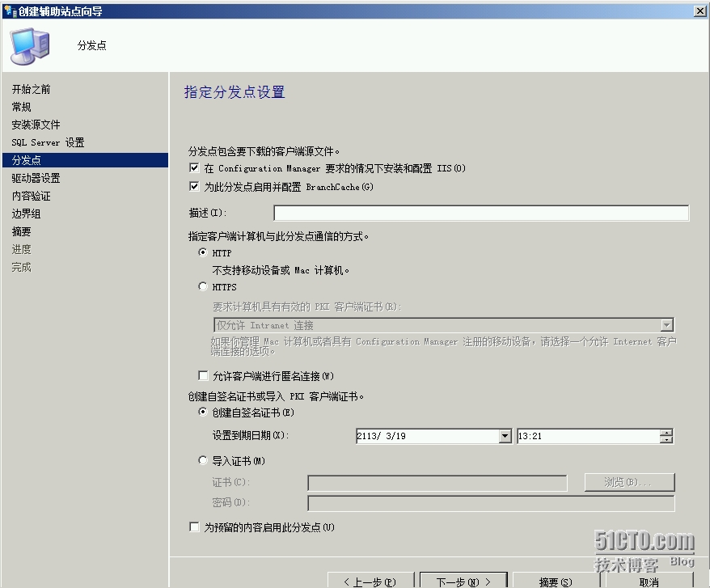Open the expiration date dropdown arrow
710x588 pixels.
[x=505, y=436]
